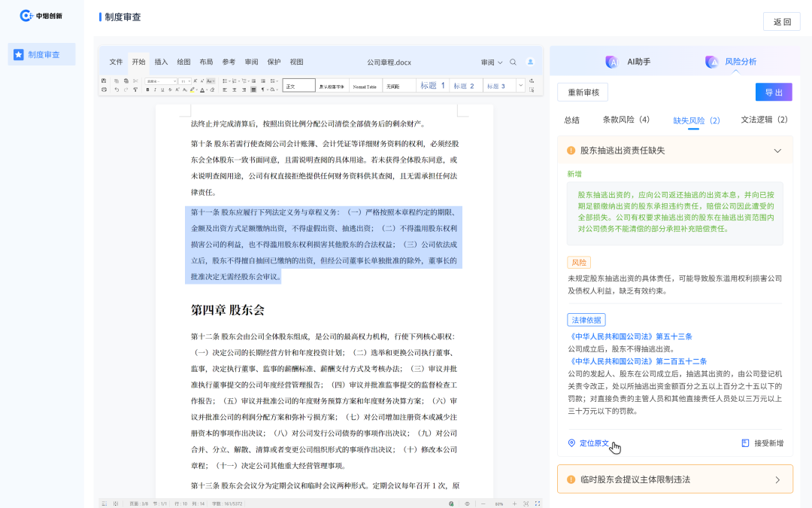Open the font name dropdown

[x=161, y=81]
